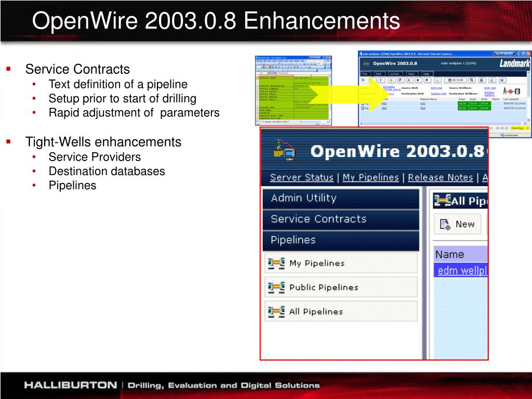Open the HYD link in the Mapped Name column
The width and height of the screenshot is (532, 399).
pos(423,103)
